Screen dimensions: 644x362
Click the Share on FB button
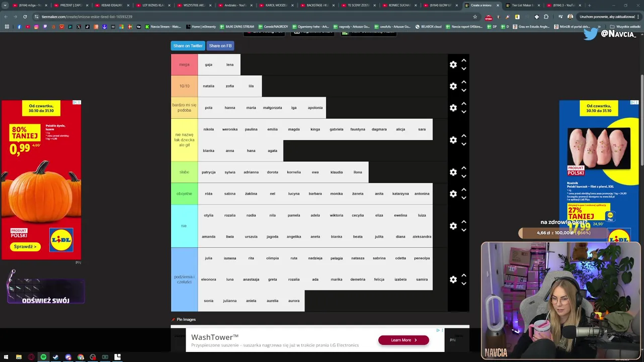(220, 46)
